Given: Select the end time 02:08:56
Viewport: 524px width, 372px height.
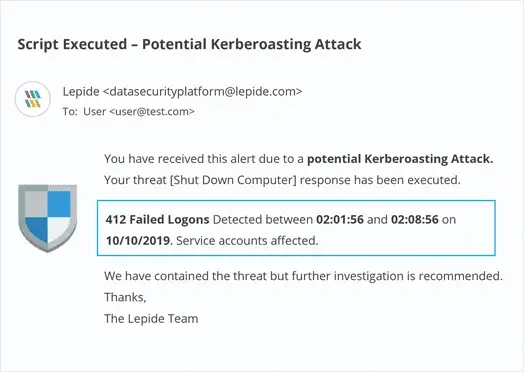Looking at the screenshot, I should point(415,220).
